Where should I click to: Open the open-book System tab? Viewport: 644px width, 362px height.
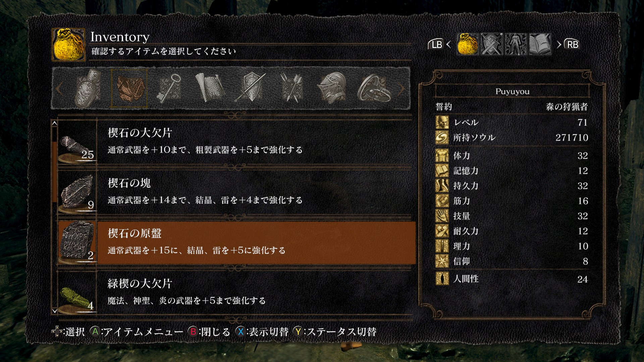click(540, 44)
